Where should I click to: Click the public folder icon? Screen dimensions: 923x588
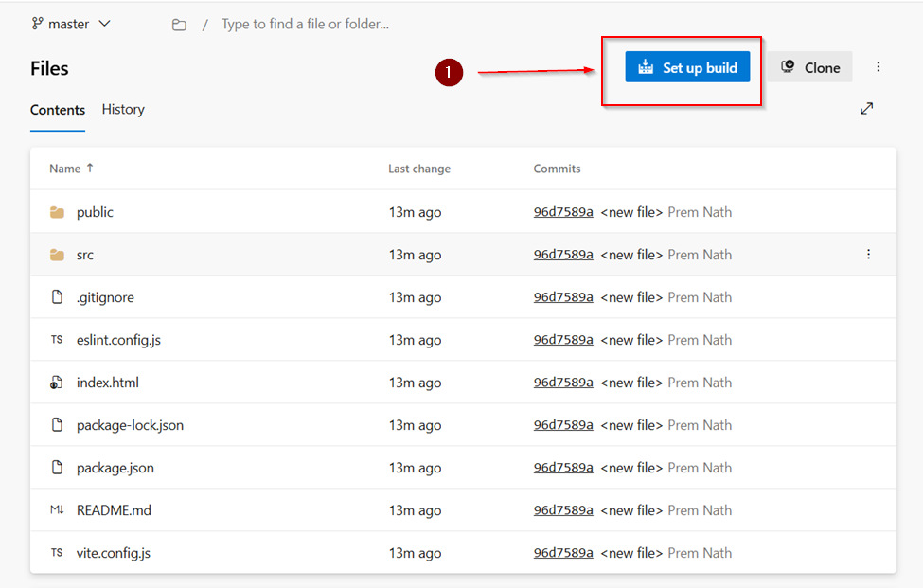pyautogui.click(x=57, y=212)
